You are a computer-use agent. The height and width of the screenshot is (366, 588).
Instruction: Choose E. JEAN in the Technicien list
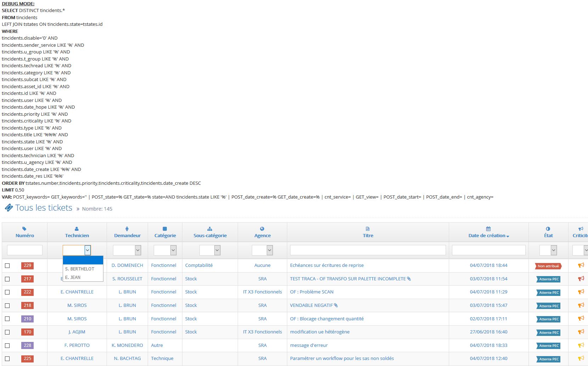click(83, 278)
